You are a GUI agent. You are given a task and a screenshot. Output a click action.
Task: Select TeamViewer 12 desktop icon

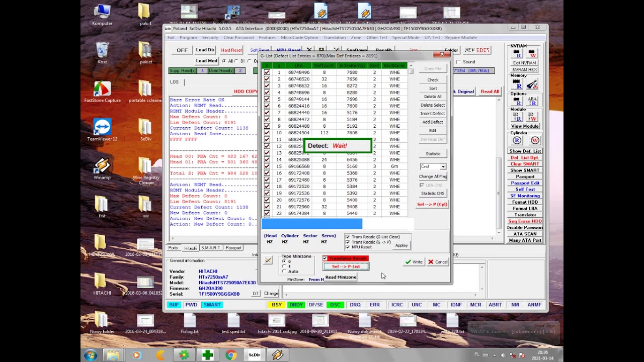pos(102,130)
